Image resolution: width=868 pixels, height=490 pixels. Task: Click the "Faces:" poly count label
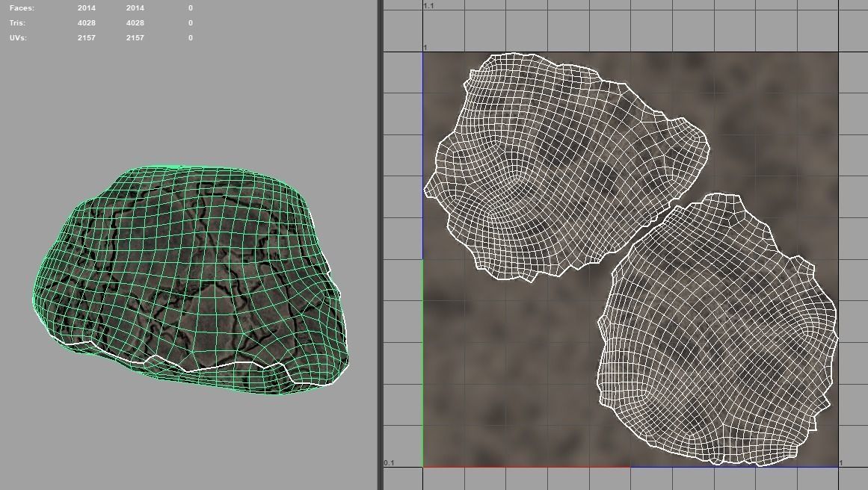[x=22, y=7]
